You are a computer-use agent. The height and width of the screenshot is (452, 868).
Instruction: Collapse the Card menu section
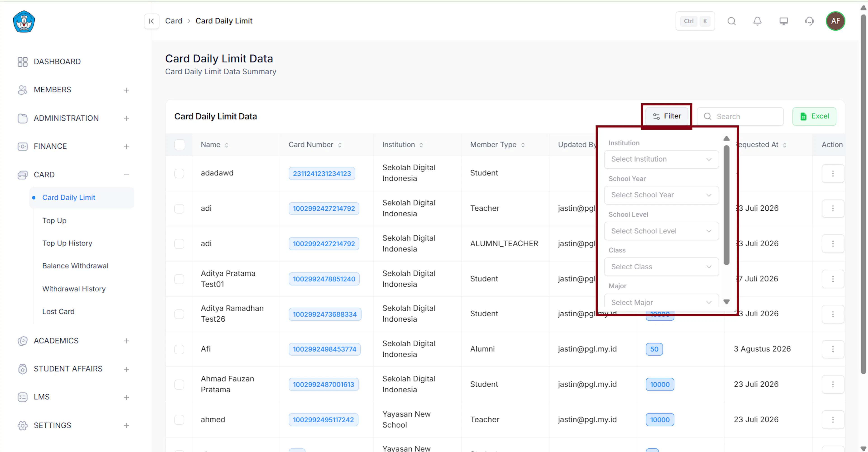(126, 175)
